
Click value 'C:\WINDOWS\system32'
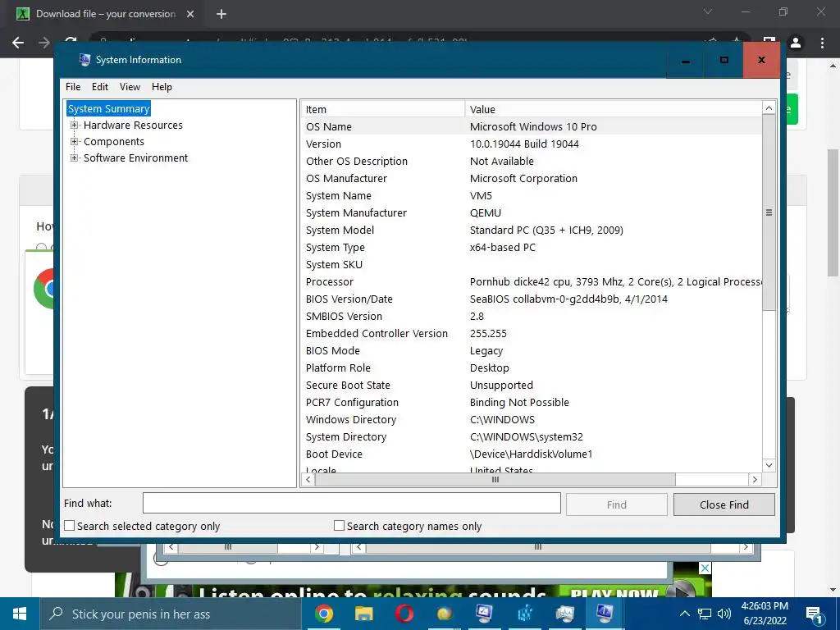(x=526, y=437)
